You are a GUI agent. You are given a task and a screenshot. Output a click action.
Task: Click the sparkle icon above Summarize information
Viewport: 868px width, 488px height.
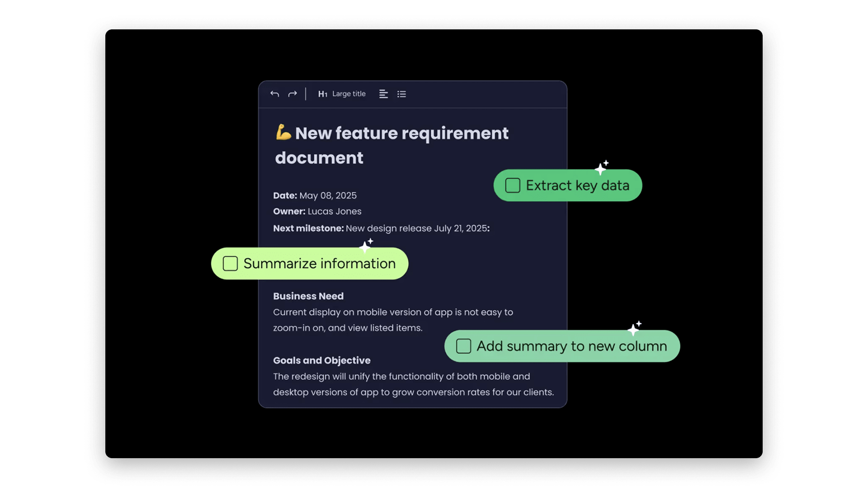tap(366, 244)
